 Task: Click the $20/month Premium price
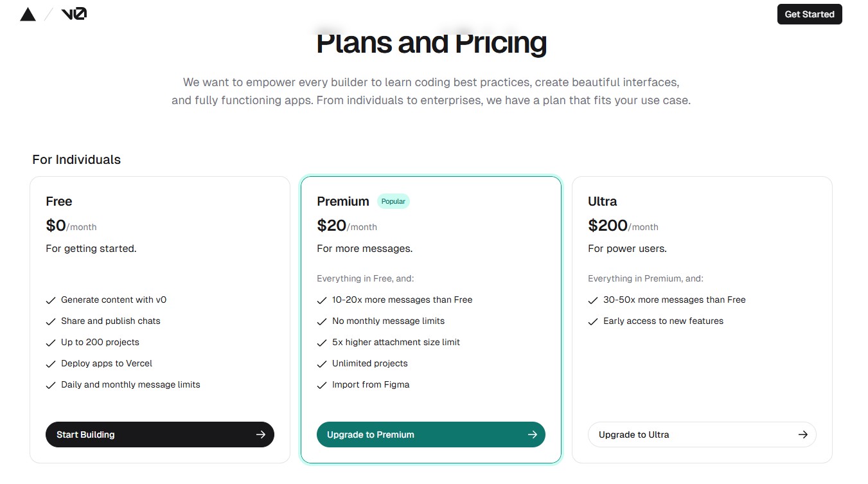point(347,226)
